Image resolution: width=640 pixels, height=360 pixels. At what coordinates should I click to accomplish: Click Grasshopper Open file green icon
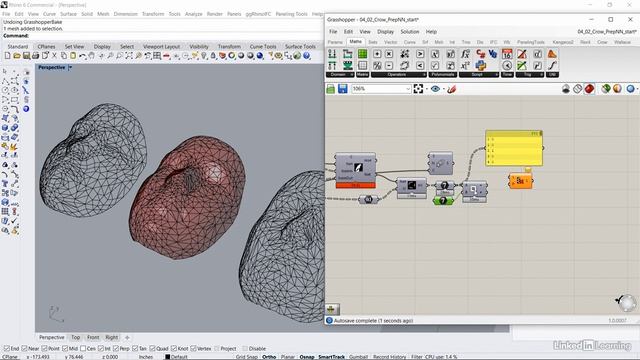pos(331,89)
